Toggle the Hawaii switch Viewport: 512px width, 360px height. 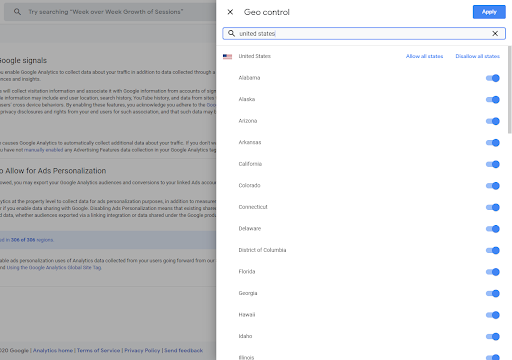(x=492, y=315)
